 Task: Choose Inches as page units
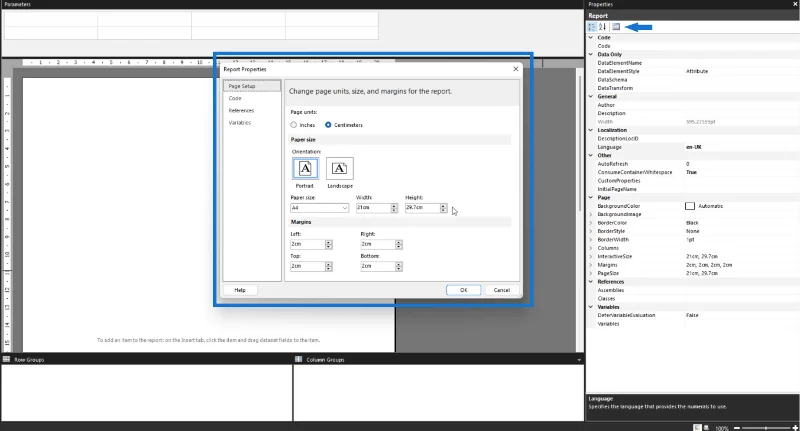pyautogui.click(x=294, y=125)
